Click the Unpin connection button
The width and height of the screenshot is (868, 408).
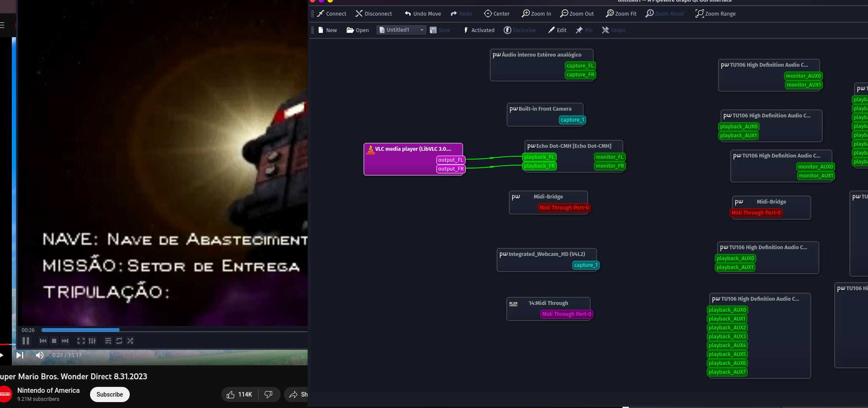point(614,30)
